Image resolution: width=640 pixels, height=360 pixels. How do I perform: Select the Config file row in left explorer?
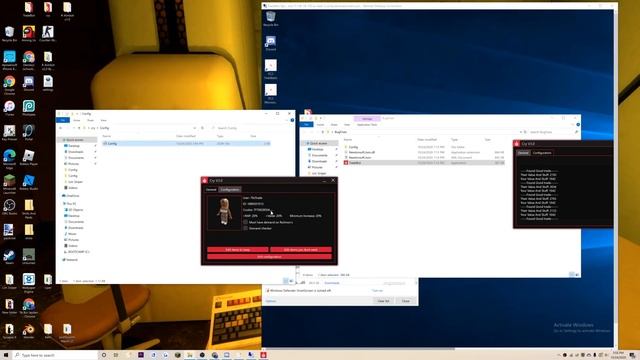pyautogui.click(x=186, y=143)
